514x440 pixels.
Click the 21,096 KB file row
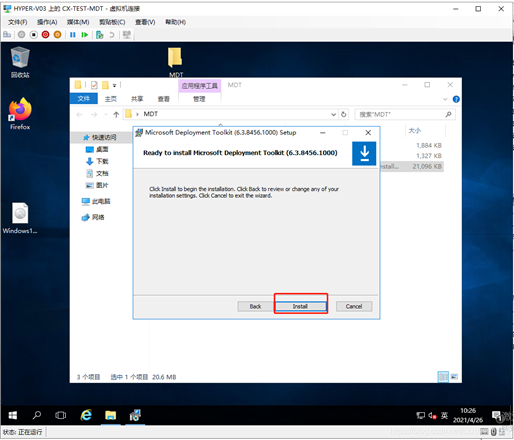pos(412,166)
